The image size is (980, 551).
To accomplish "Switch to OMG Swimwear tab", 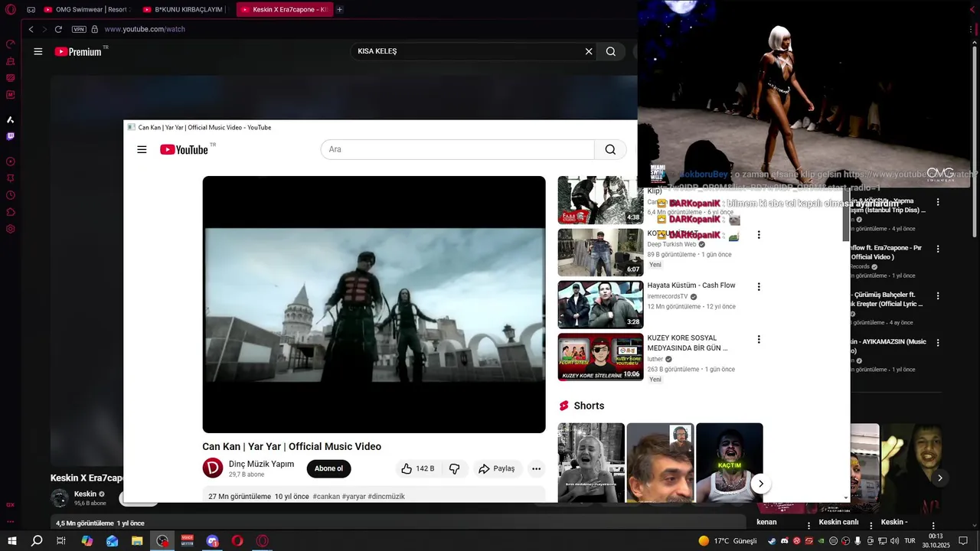I will (x=87, y=10).
